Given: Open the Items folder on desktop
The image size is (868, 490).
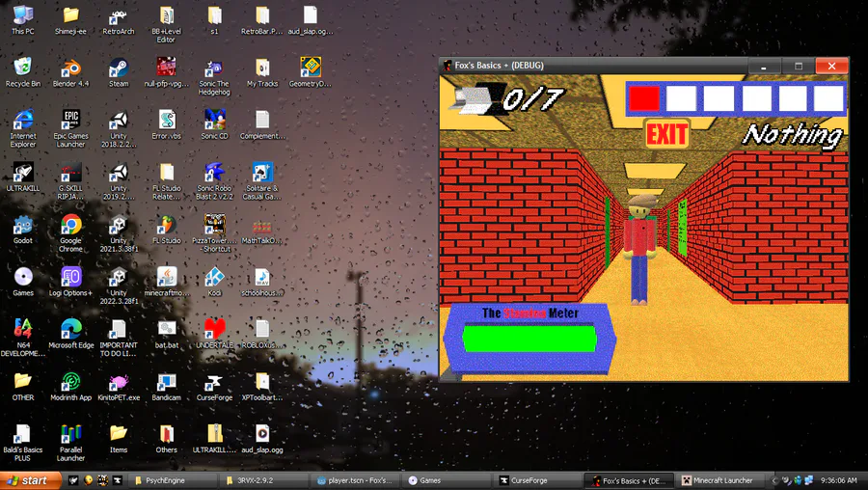Looking at the screenshot, I should coord(119,438).
